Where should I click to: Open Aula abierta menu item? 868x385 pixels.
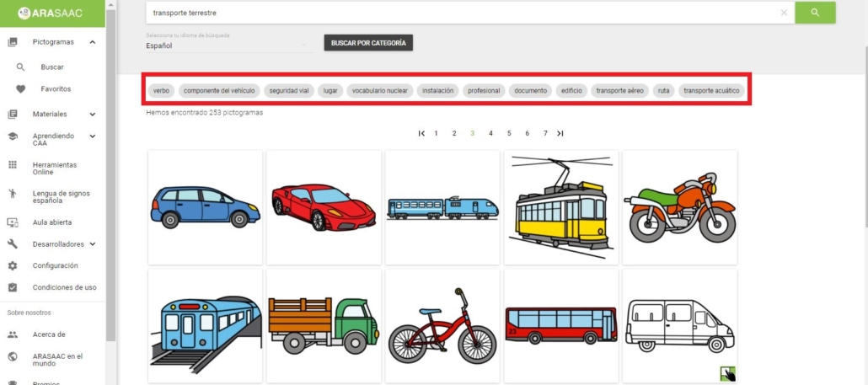tap(52, 222)
